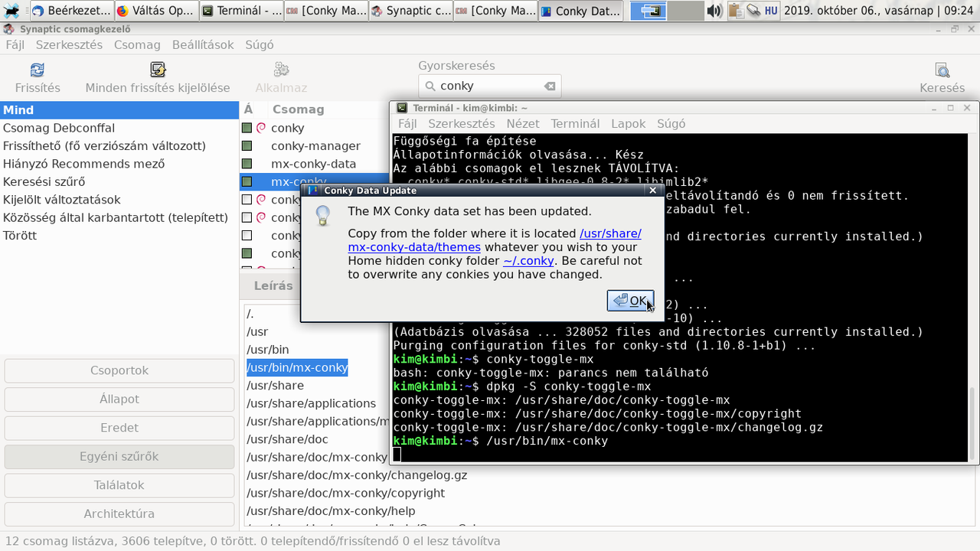This screenshot has width=980, height=551.
Task: Open Csomag menu in Synaptic
Action: coord(137,44)
